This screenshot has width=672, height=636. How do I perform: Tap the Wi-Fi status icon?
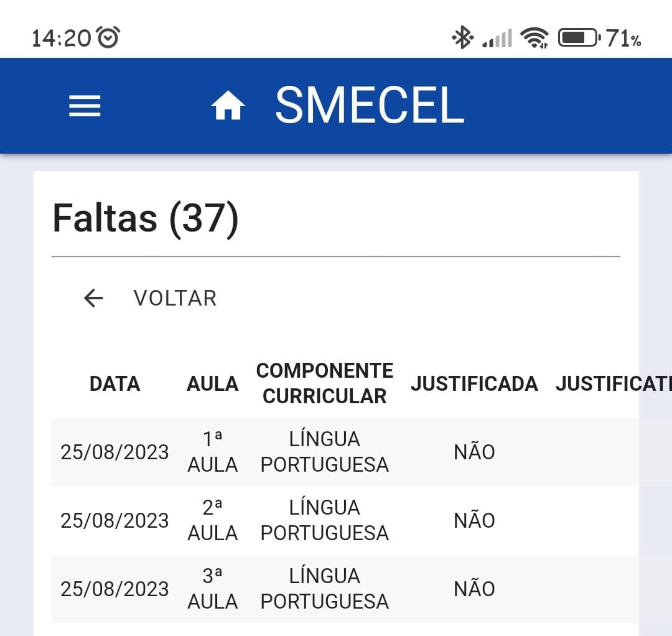coord(534,38)
